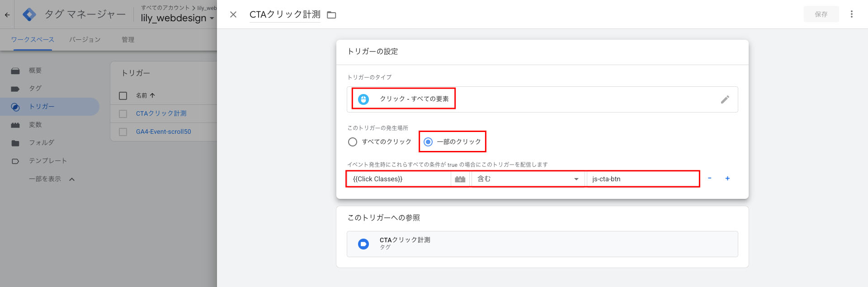Image resolution: width=868 pixels, height=287 pixels.
Task: Open the 含む operator dropdown
Action: tap(528, 179)
